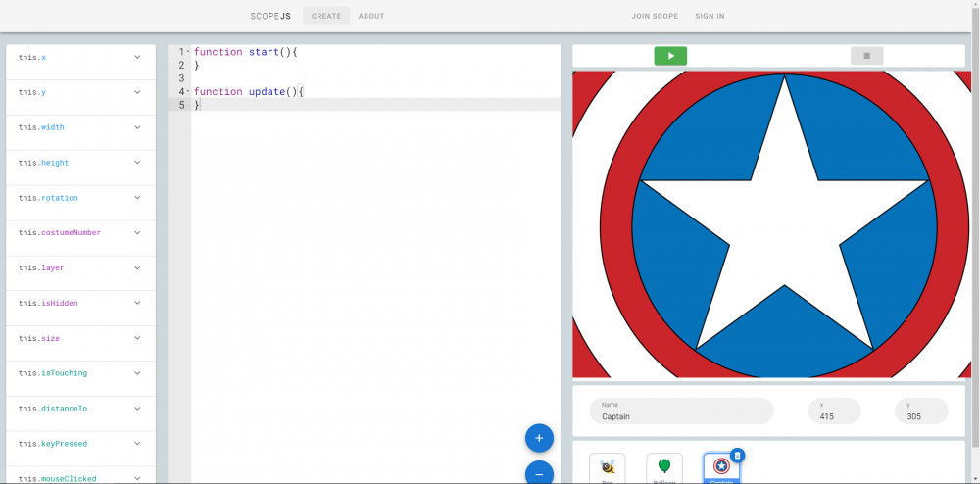Delete the Captain sprite with the trash icon
The height and width of the screenshot is (484, 980).
coord(737,456)
